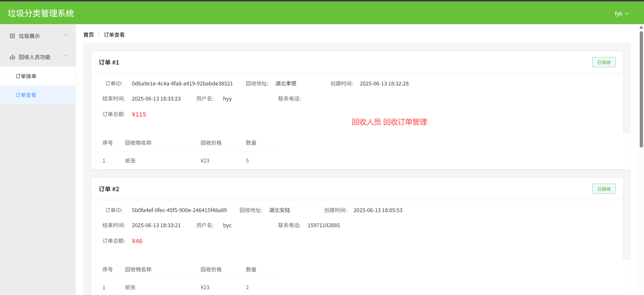Click the 回收物名称 column header in order #1
644x295 pixels.
(138, 143)
